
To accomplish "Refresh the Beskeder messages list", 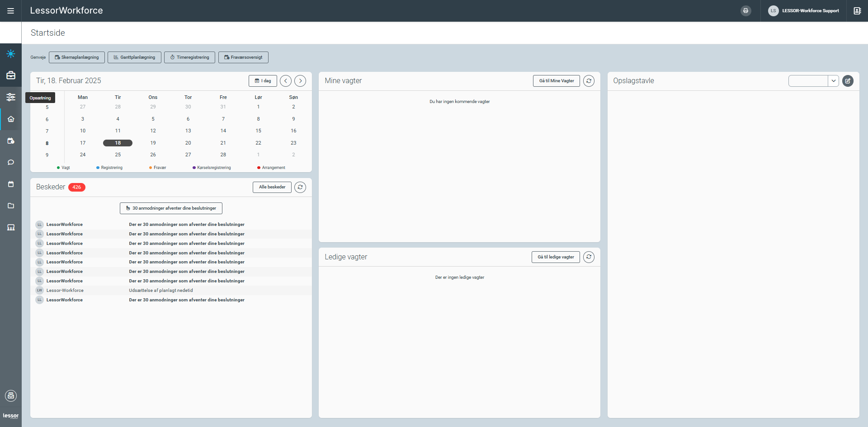I will tap(300, 187).
